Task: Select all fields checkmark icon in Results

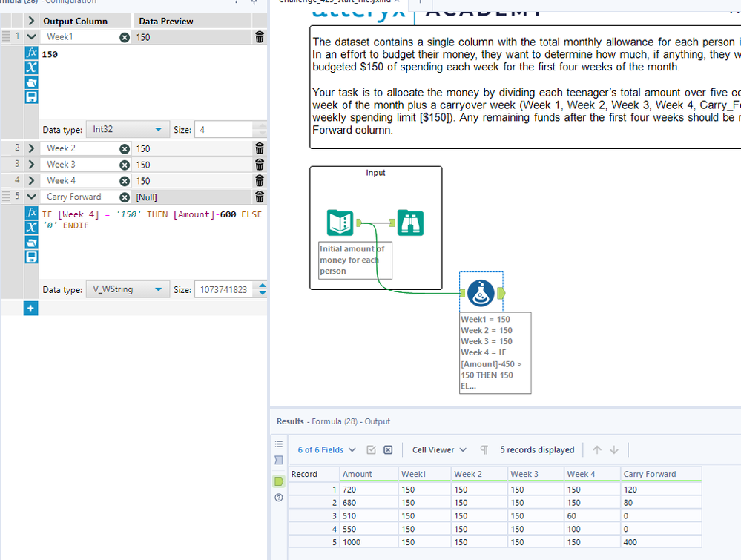Action: click(x=372, y=450)
